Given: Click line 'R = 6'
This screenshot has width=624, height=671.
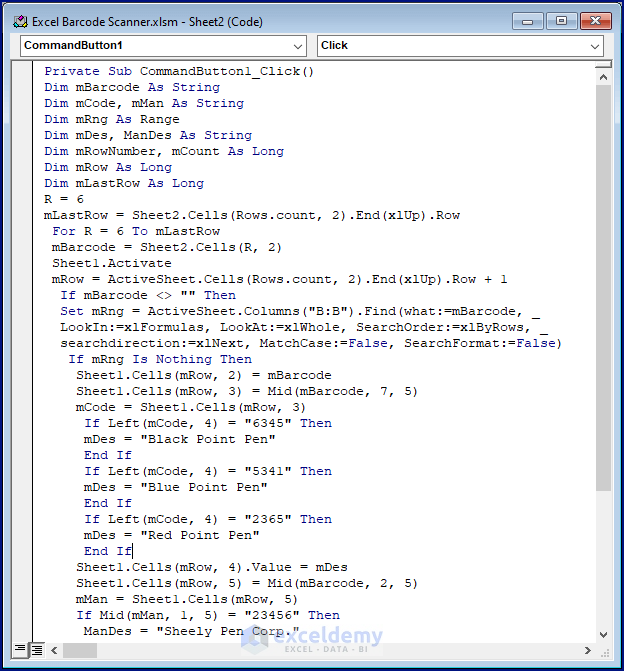Looking at the screenshot, I should click(x=64, y=199).
